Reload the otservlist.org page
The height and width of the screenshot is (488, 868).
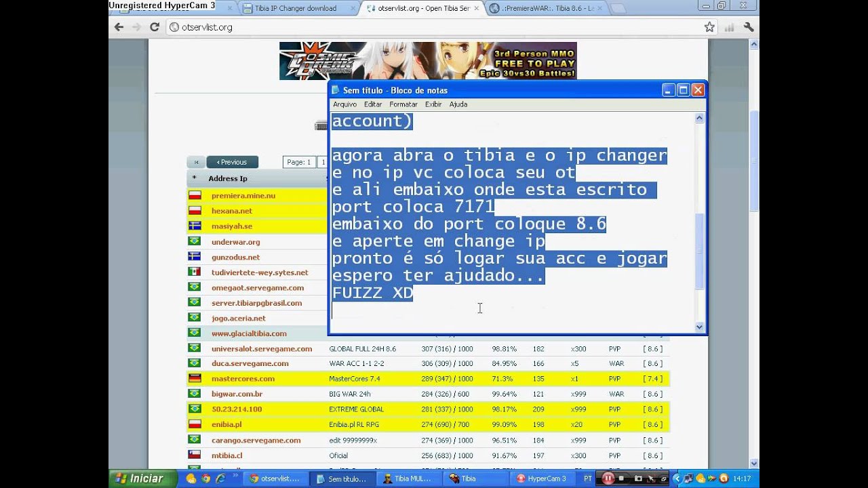pos(155,27)
